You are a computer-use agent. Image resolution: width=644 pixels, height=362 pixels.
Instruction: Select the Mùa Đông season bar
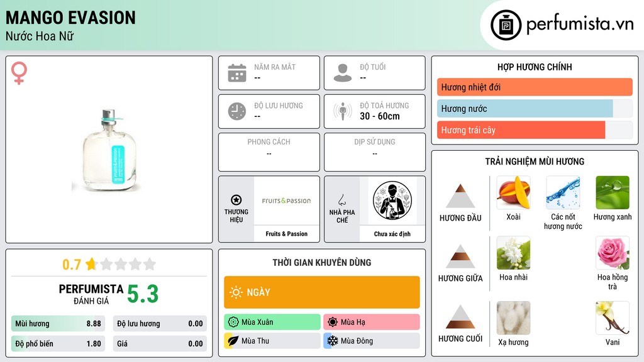click(372, 341)
